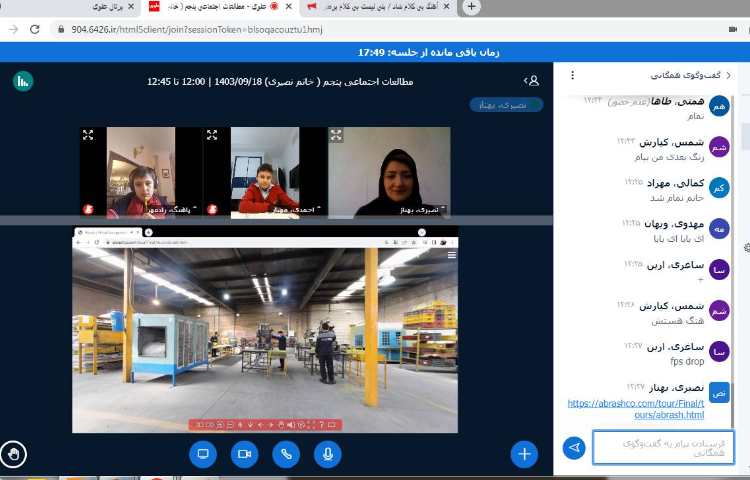Switch to the third browser tab
Viewport: 750px width, 480px height.
coord(378,7)
